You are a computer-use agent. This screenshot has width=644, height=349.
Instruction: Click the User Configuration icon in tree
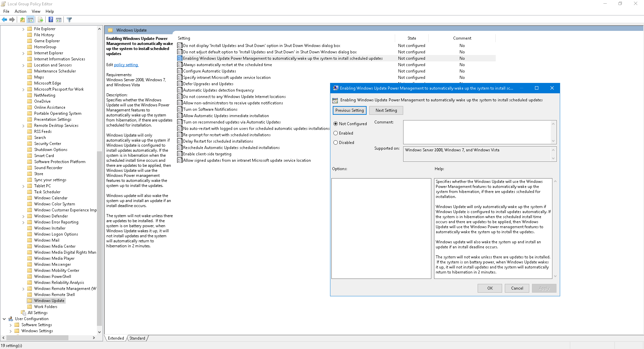tap(11, 319)
